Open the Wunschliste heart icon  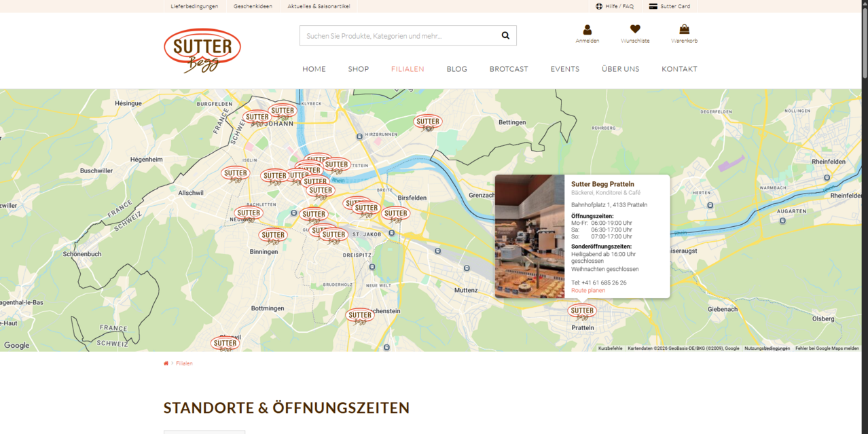click(x=635, y=29)
